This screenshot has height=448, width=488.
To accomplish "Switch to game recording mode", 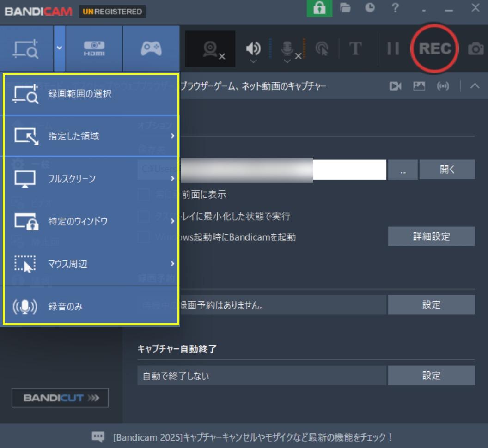I will coord(151,48).
